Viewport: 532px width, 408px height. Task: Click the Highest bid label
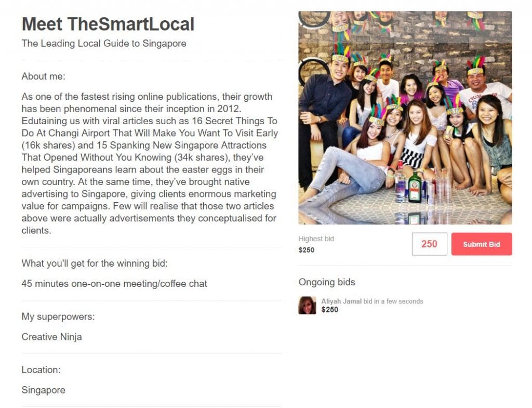(x=316, y=239)
